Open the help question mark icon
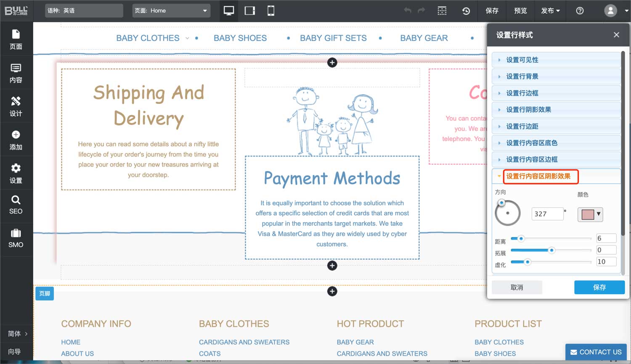The height and width of the screenshot is (364, 631). pyautogui.click(x=580, y=11)
